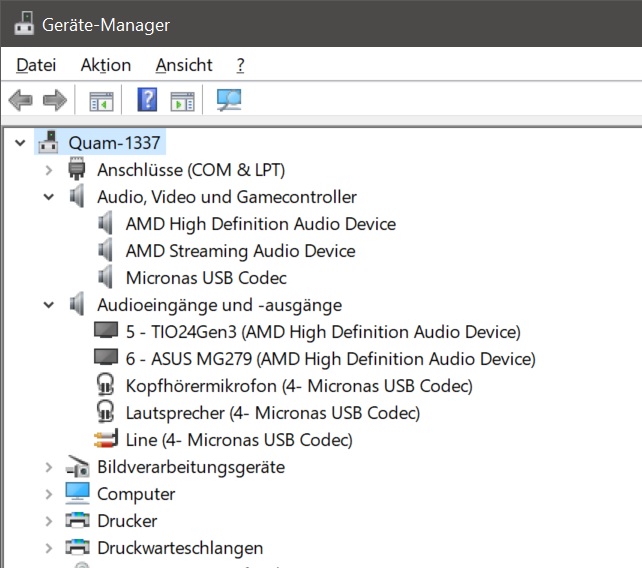Select Audioeingänge und -ausgänge label
This screenshot has width=642, height=568.
(219, 305)
